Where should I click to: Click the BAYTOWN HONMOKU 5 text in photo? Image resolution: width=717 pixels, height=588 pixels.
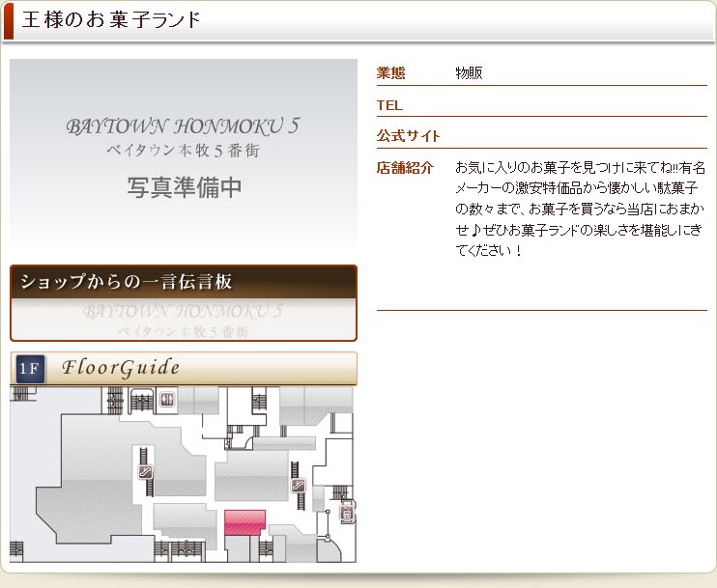(184, 126)
